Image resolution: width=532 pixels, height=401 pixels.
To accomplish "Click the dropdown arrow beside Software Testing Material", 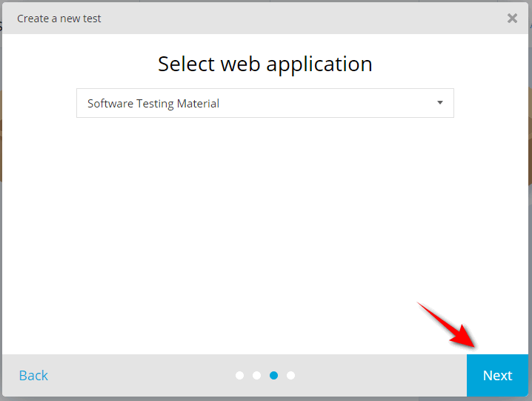I will tap(440, 102).
